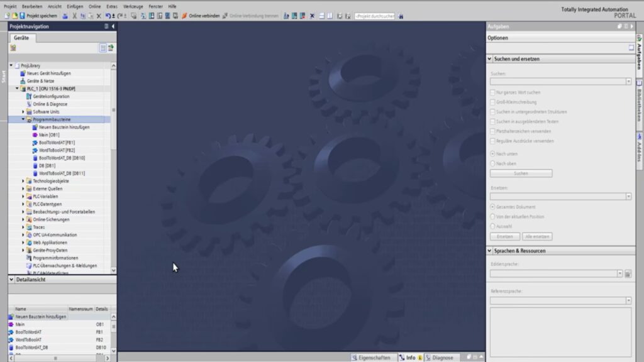Collapse the Projektnavigation panel with arrow icon
This screenshot has height=362, width=644.
(x=113, y=26)
